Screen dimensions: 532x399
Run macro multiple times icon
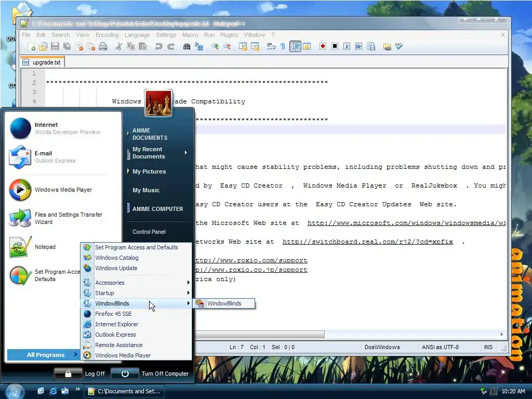click(358, 46)
